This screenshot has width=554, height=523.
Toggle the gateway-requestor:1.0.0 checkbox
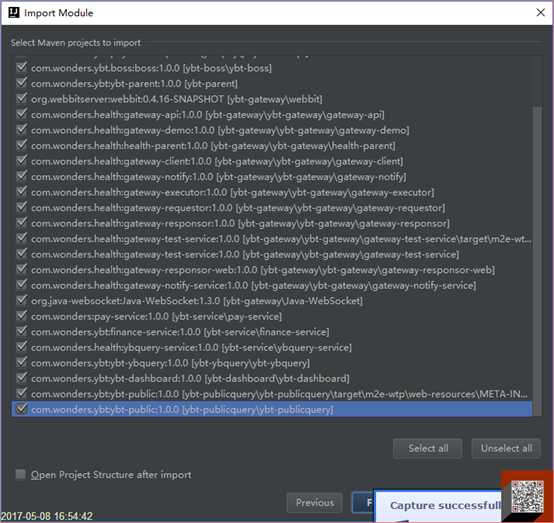pyautogui.click(x=22, y=207)
